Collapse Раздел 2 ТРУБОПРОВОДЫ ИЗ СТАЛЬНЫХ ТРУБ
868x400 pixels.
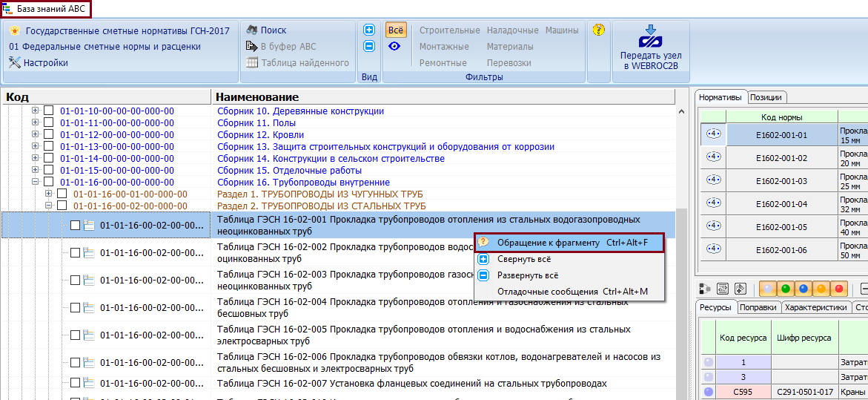[49, 206]
